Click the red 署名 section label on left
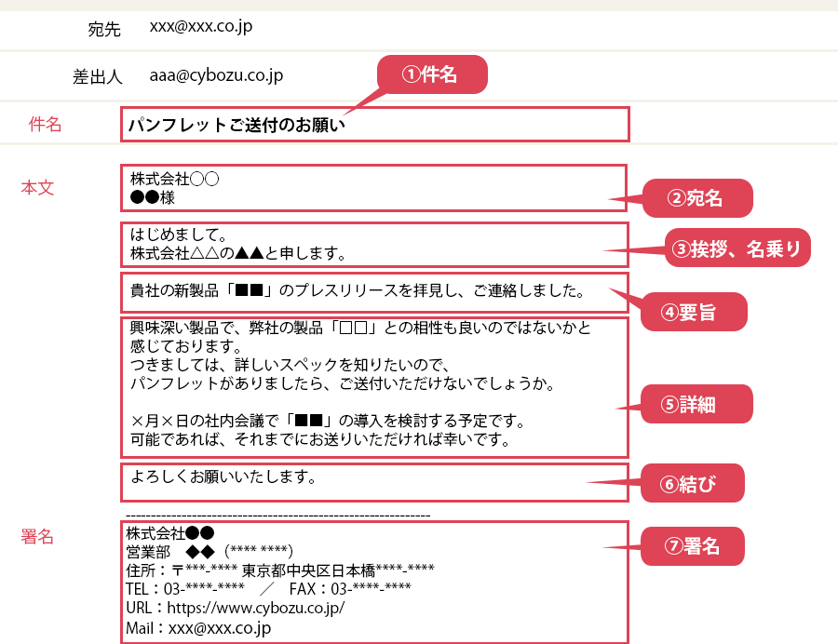Viewport: 838px width, 644px height. (38, 537)
